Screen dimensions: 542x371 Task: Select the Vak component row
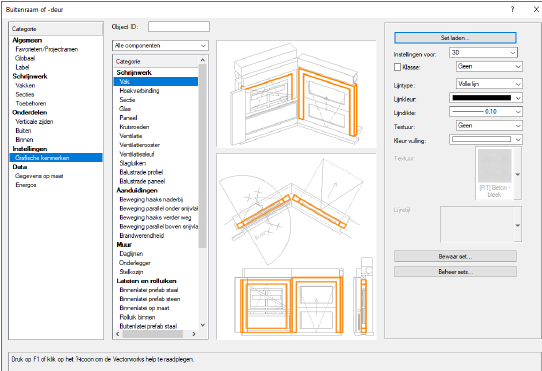[x=156, y=82]
